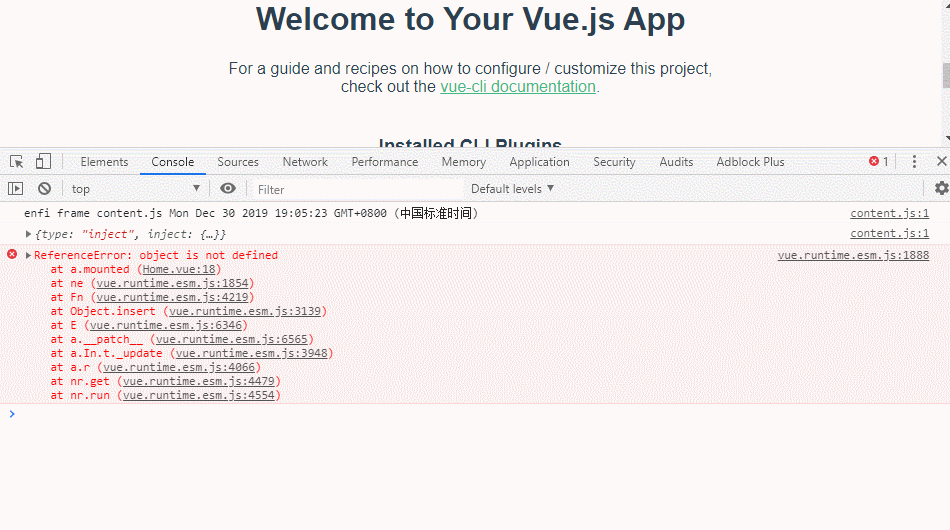Open the Audits tab
The image size is (950, 530).
coord(676,162)
